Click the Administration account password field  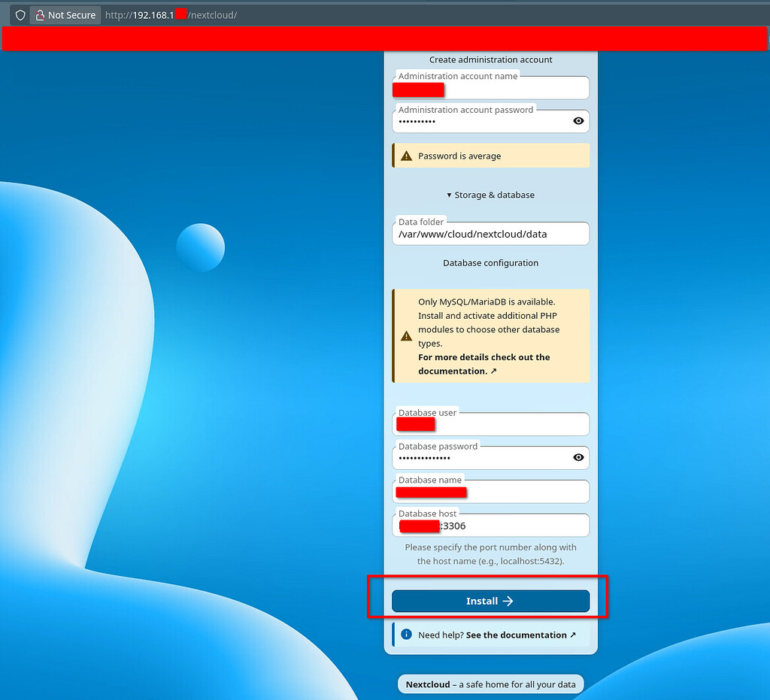pyautogui.click(x=481, y=122)
